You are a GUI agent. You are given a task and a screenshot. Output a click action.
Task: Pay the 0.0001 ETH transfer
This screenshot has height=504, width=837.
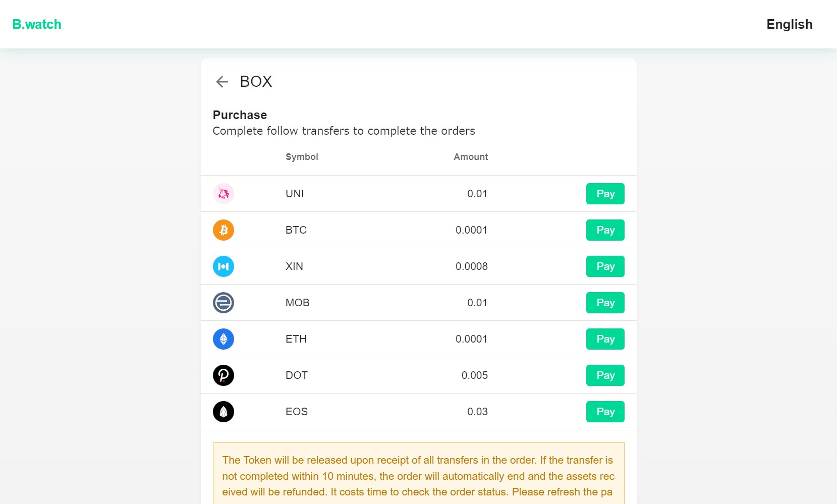coord(605,339)
